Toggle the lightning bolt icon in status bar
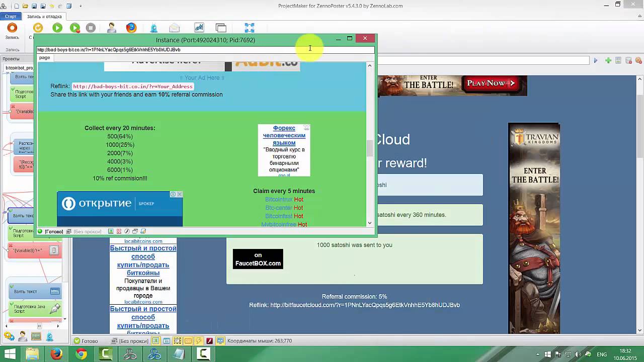The image size is (644, 362). (199, 341)
